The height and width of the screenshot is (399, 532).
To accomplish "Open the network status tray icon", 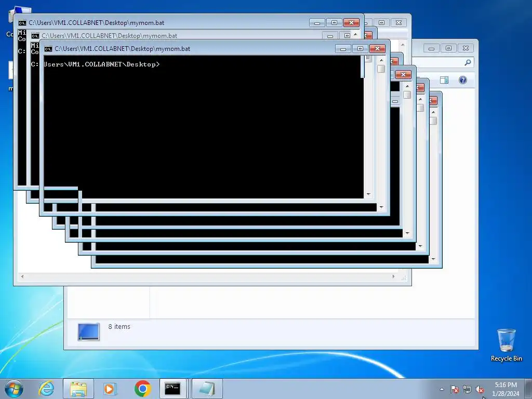I will [x=467, y=389].
